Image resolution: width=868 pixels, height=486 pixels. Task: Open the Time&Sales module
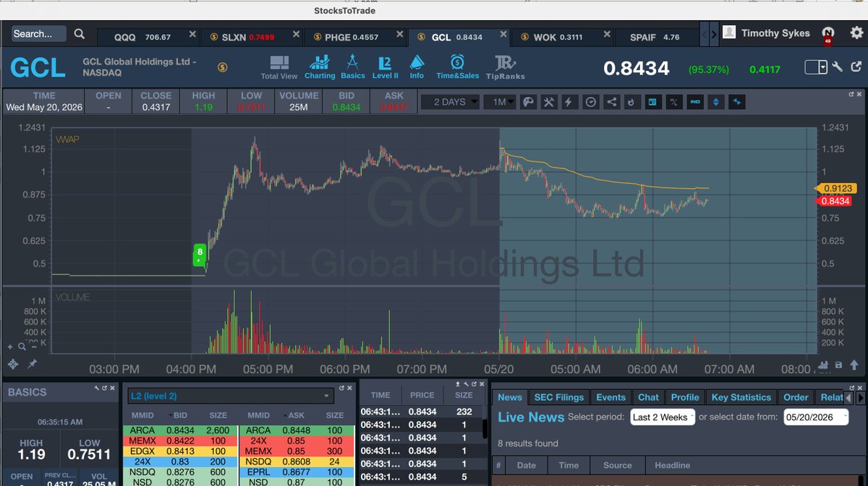coord(457,67)
